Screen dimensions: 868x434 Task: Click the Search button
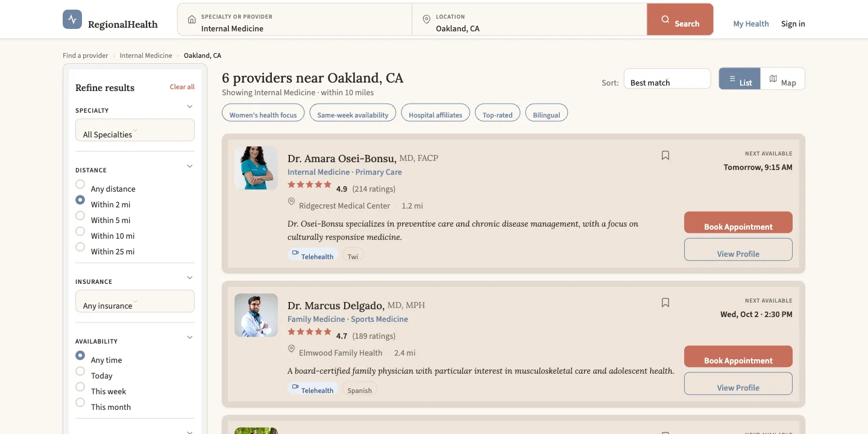680,19
